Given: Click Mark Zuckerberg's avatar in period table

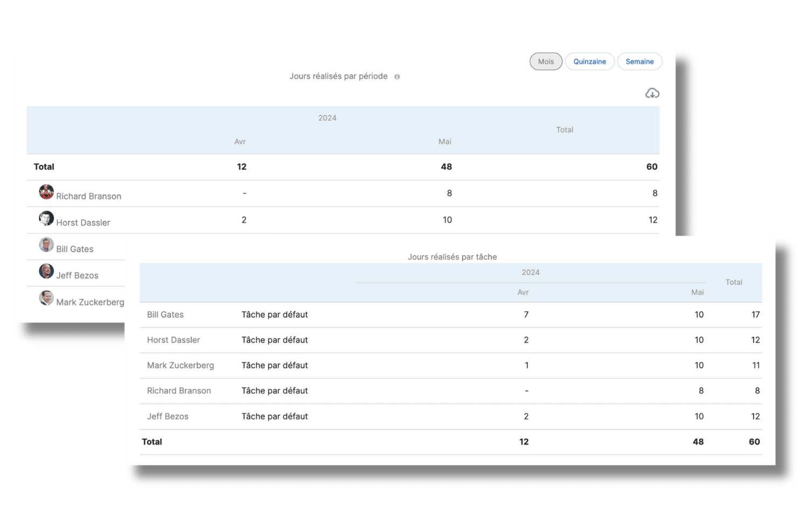Looking at the screenshot, I should point(46,297).
